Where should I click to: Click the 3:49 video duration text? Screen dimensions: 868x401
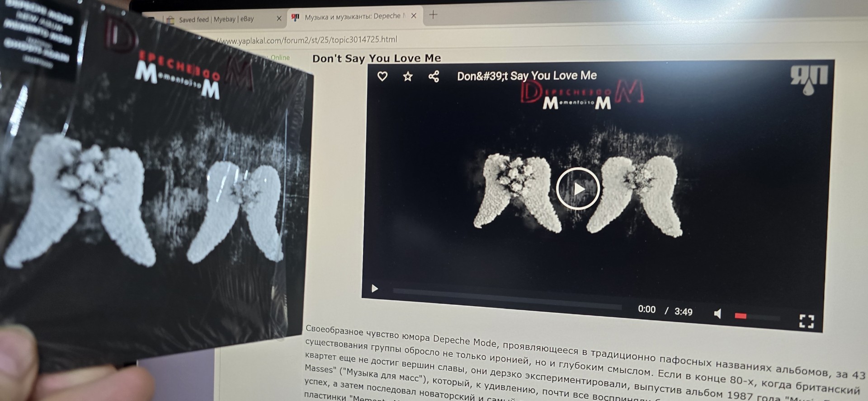[x=683, y=312]
